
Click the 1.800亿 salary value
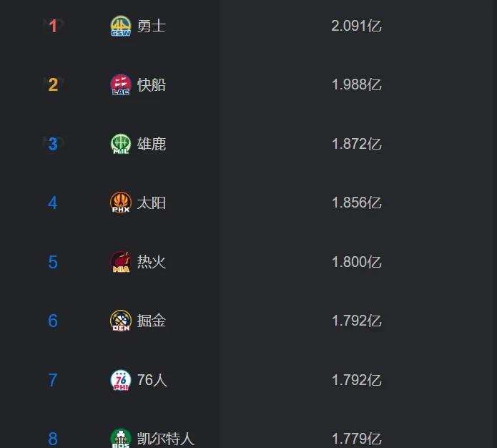357,262
